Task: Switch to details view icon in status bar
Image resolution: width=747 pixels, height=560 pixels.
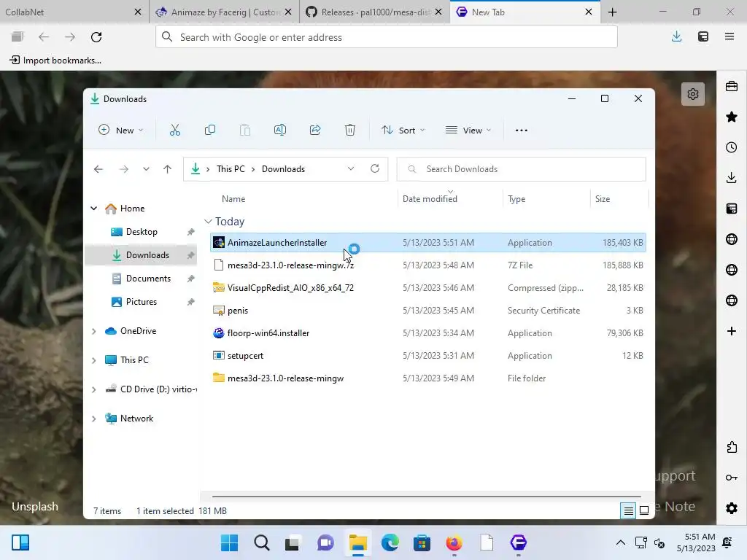Action: coord(628,510)
